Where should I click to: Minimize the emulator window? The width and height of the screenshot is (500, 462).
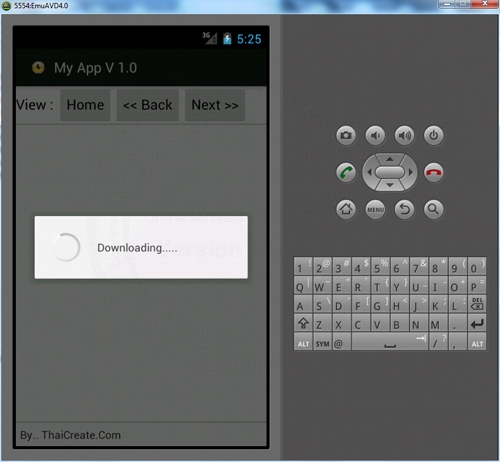447,4
